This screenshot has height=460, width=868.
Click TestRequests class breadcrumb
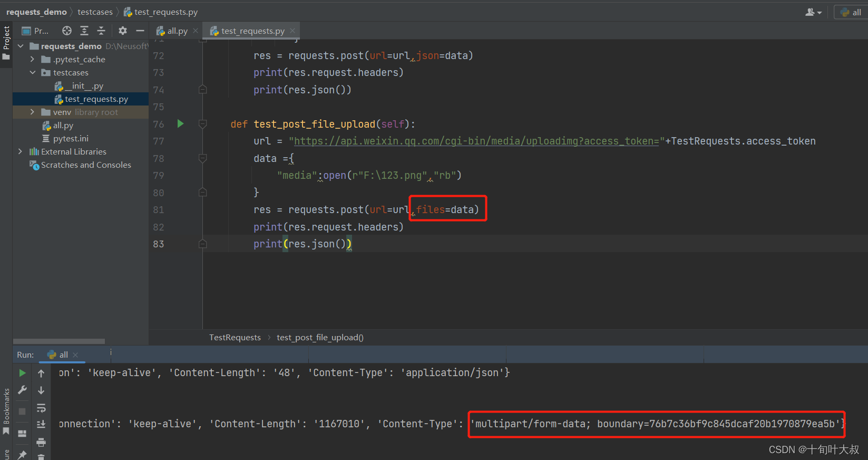pos(235,338)
